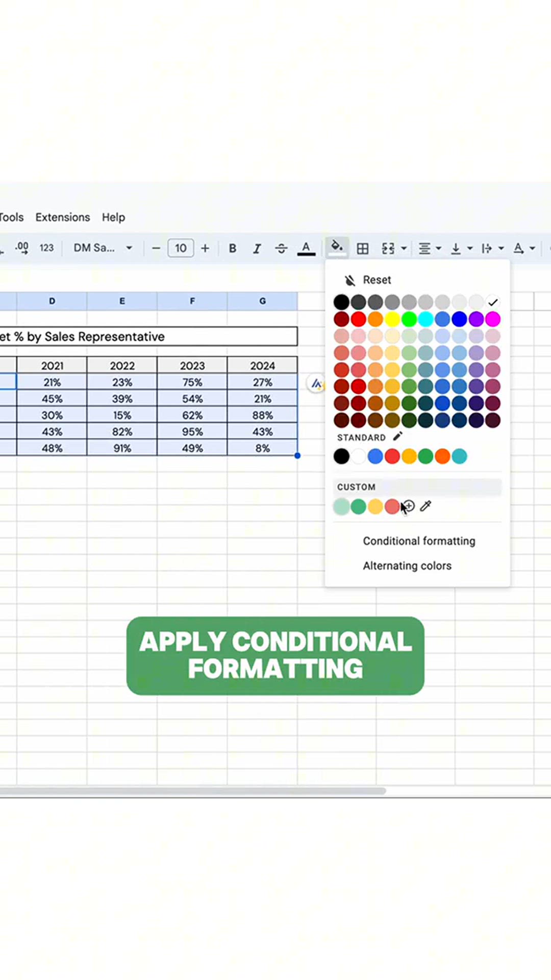
Task: Toggle italic text formatting
Action: [257, 249]
